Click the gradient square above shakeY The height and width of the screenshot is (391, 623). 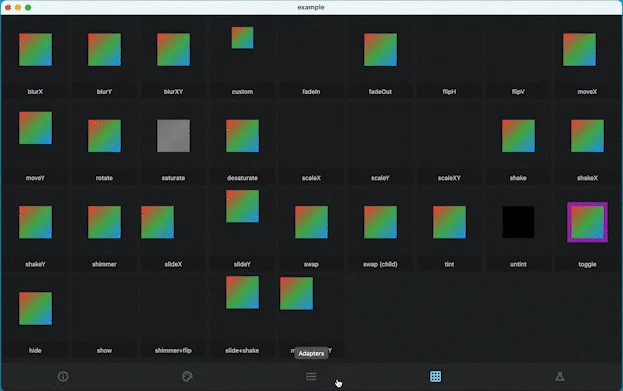pyautogui.click(x=35, y=222)
